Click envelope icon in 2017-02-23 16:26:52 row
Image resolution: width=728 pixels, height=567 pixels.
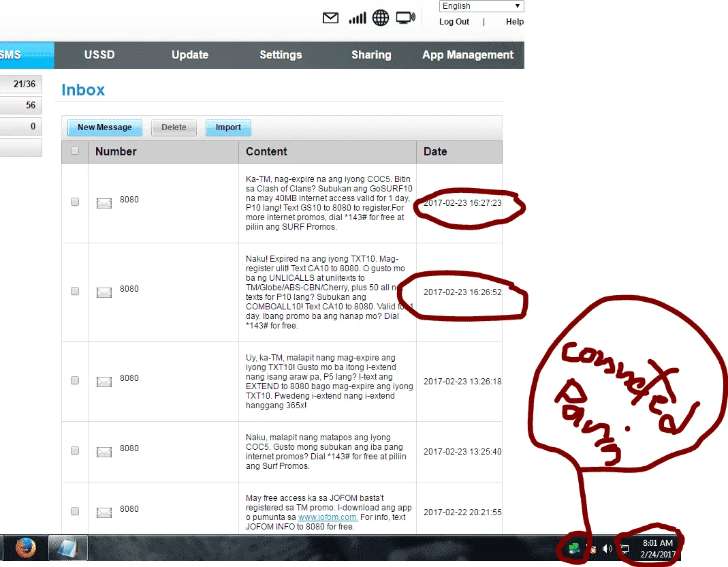click(x=104, y=292)
